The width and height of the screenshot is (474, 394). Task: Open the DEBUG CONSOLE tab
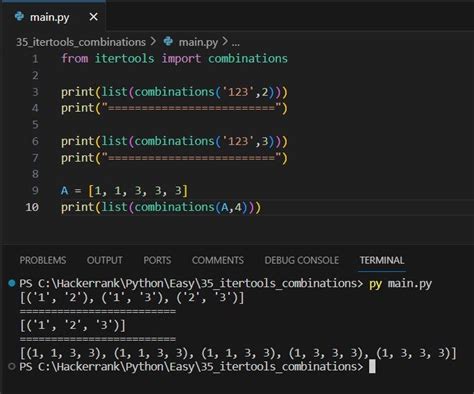(x=302, y=260)
